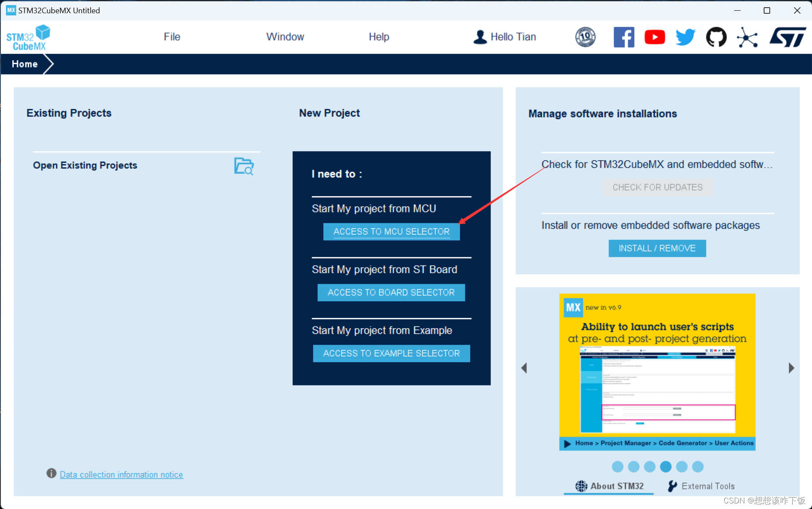The width and height of the screenshot is (812, 509).
Task: Click the CHECK FOR UPDATES button
Action: pyautogui.click(x=657, y=187)
